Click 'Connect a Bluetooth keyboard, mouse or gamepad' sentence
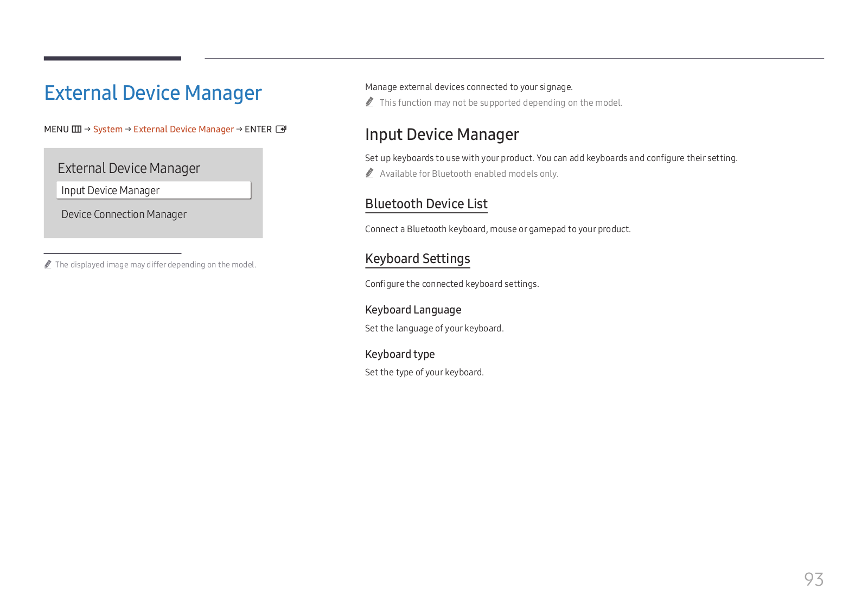 pos(498,229)
